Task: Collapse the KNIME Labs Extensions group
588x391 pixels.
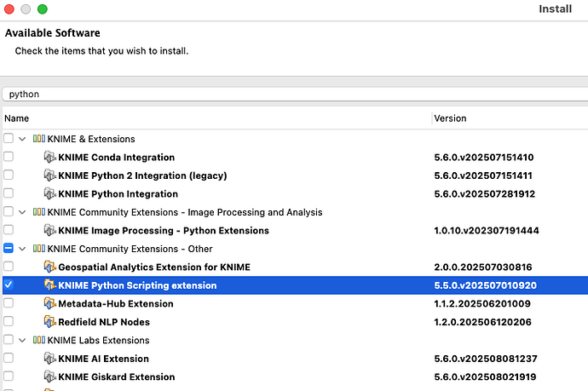Action: (22, 341)
